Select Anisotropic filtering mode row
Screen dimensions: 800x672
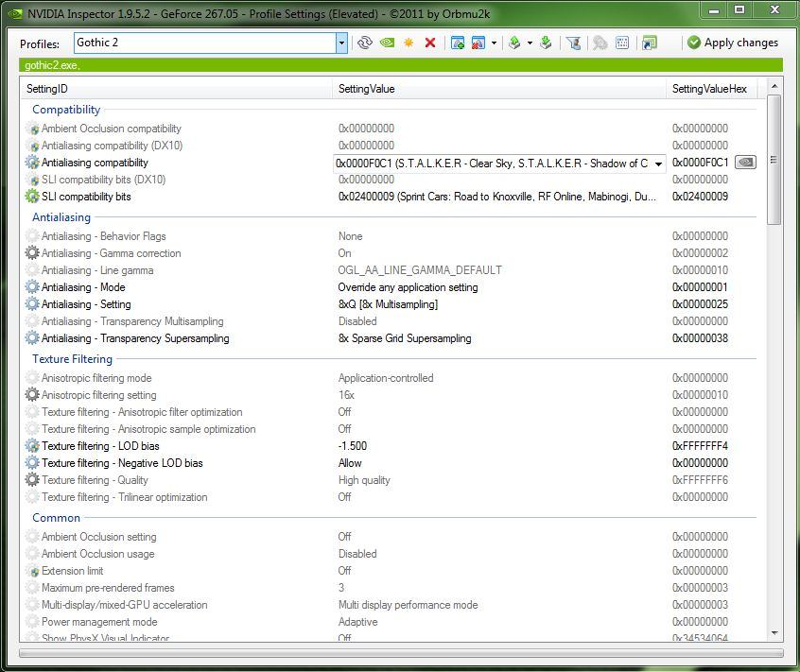pyautogui.click(x=391, y=378)
